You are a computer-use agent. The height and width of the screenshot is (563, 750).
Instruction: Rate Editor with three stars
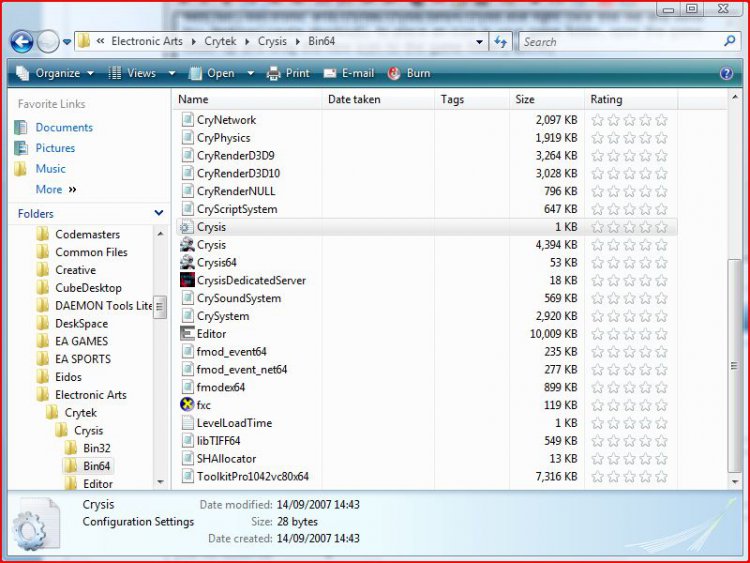629,334
